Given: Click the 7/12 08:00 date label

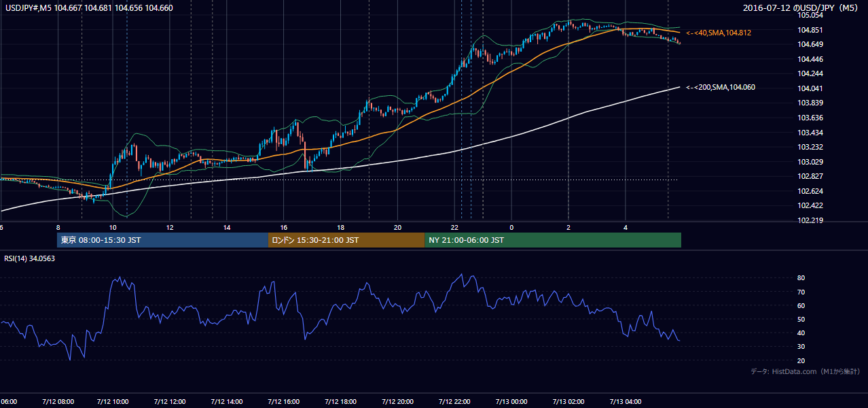Looking at the screenshot, I should pos(58,401).
